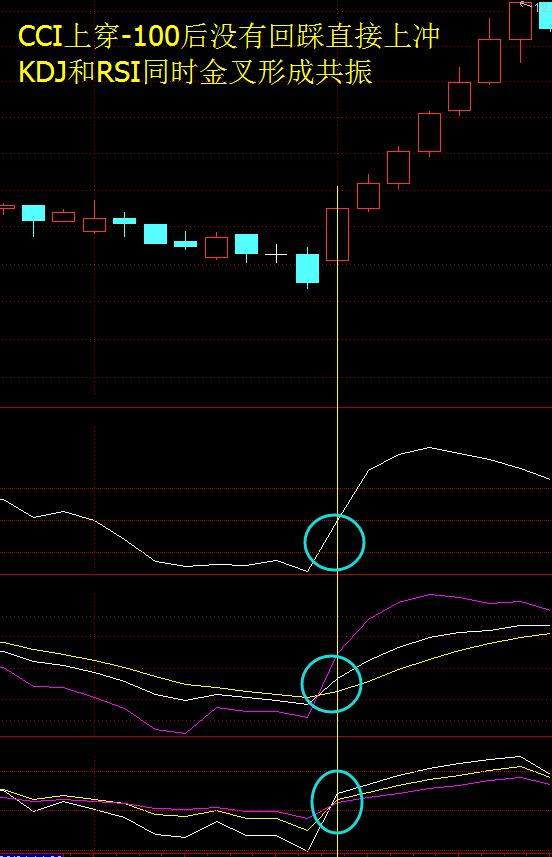The height and width of the screenshot is (857, 552).
Task: Select the peak of the white CCI line
Action: (x=429, y=447)
